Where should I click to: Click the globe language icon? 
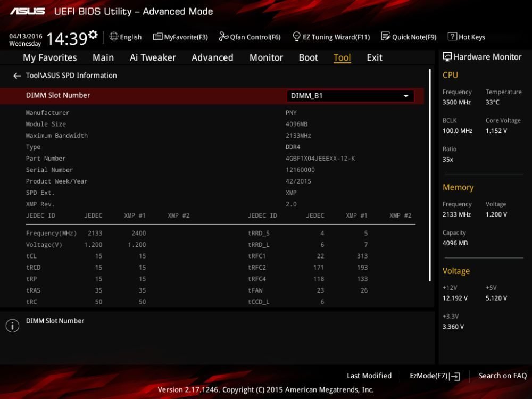114,36
